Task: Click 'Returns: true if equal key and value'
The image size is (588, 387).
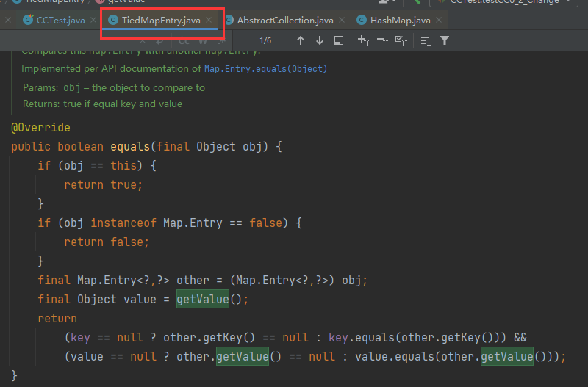Action: [102, 104]
